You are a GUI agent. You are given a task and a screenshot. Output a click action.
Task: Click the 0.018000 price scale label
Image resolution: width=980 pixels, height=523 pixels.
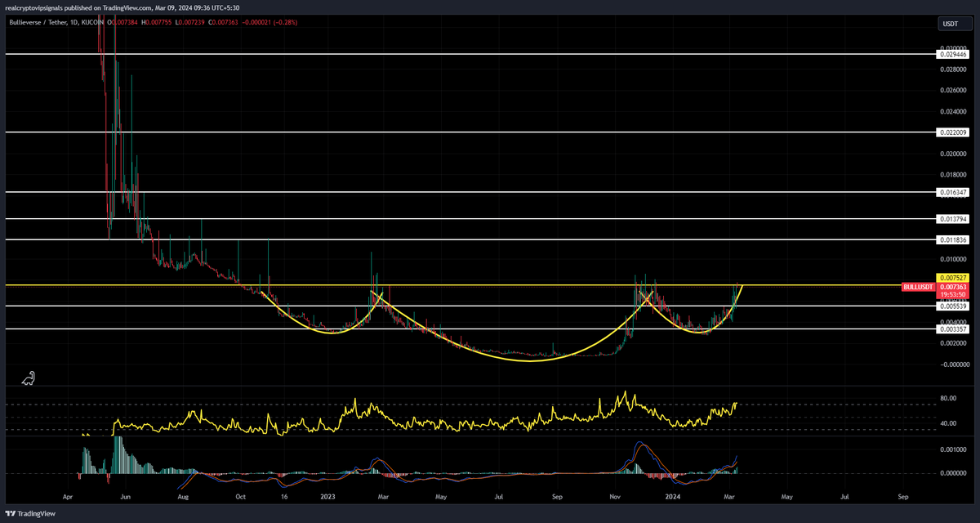954,174
